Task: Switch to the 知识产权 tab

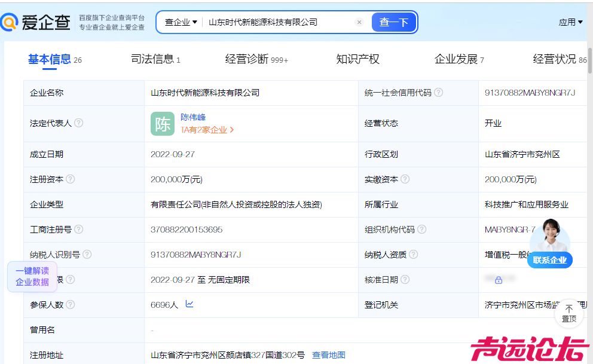Action: coord(357,59)
